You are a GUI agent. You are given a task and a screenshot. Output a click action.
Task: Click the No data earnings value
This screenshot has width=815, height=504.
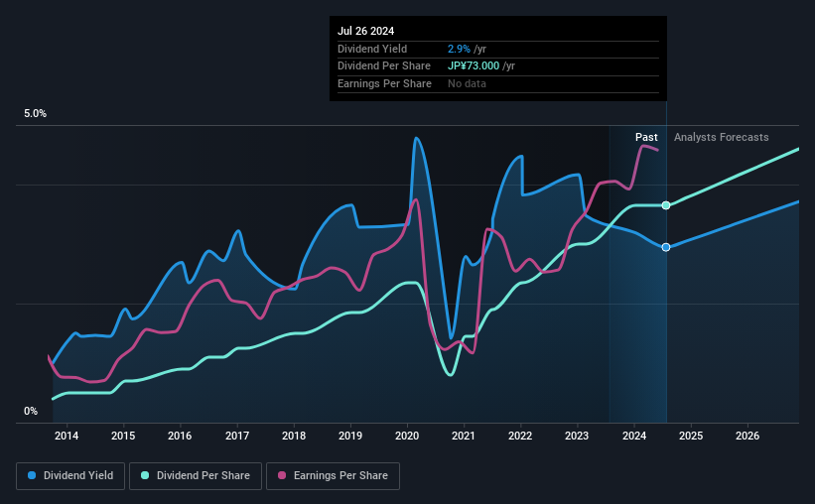(x=467, y=83)
